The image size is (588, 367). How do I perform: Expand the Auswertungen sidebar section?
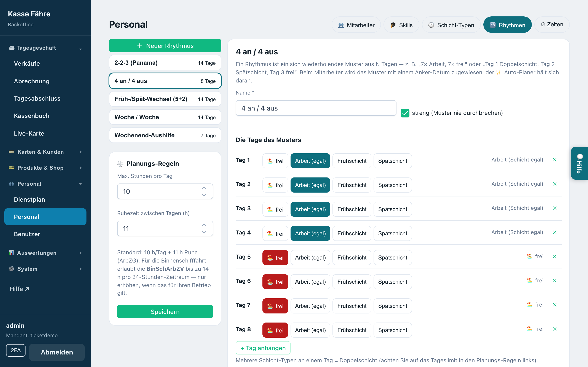45,253
